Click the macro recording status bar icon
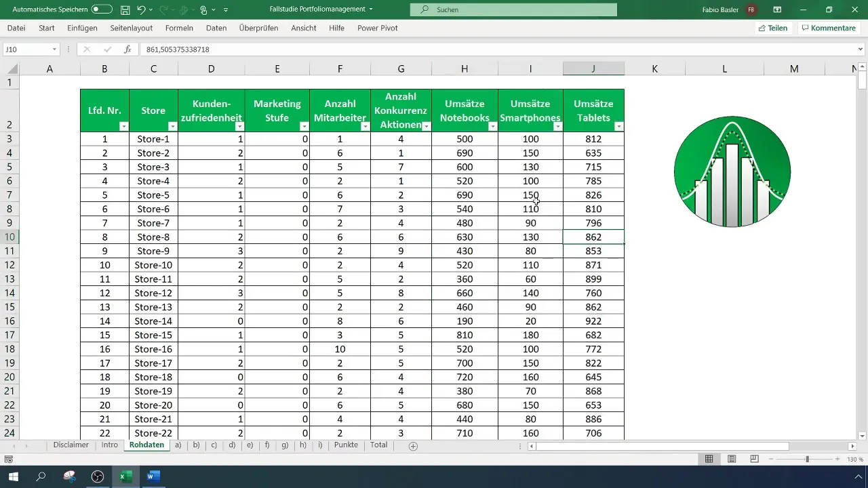This screenshot has height=488, width=868. click(x=8, y=459)
